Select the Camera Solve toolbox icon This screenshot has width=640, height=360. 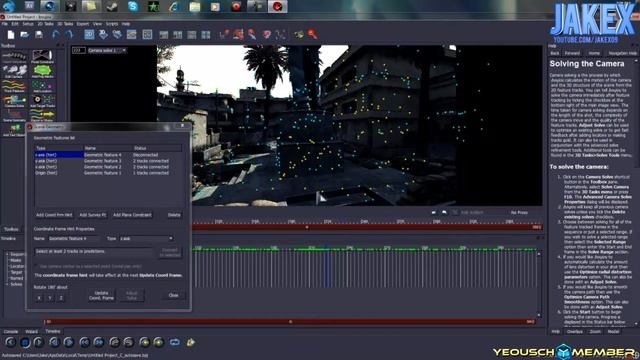14,100
